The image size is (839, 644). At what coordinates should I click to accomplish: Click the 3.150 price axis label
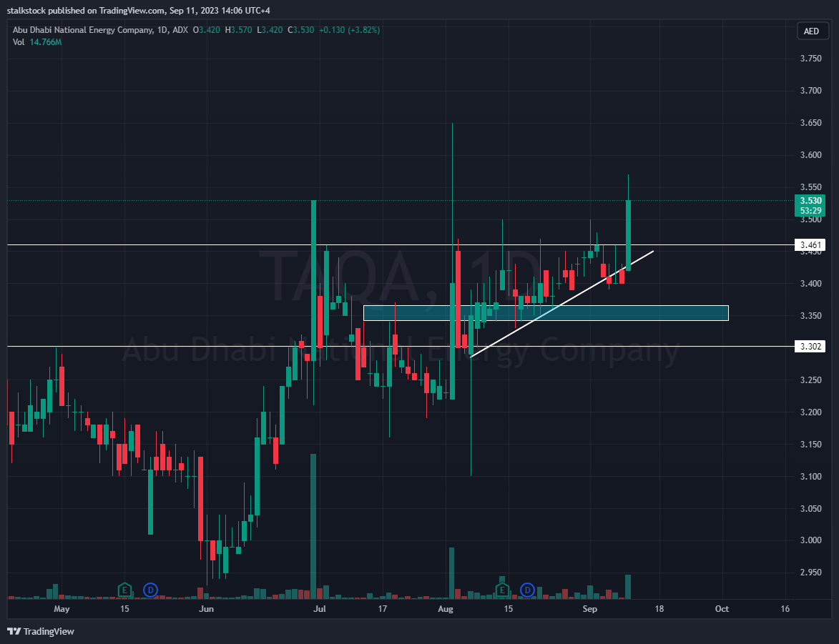[810, 445]
